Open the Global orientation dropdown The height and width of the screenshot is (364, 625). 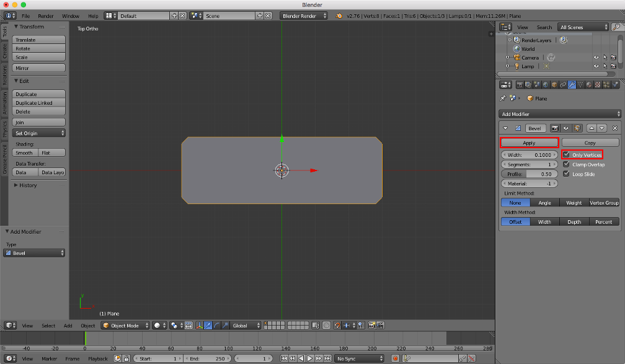tap(246, 326)
